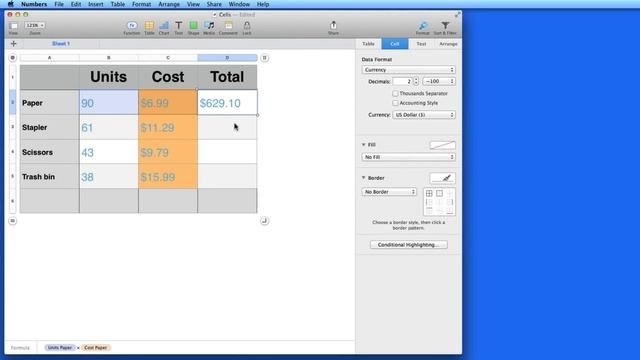Insert a Shape from the toolbar

(193, 28)
